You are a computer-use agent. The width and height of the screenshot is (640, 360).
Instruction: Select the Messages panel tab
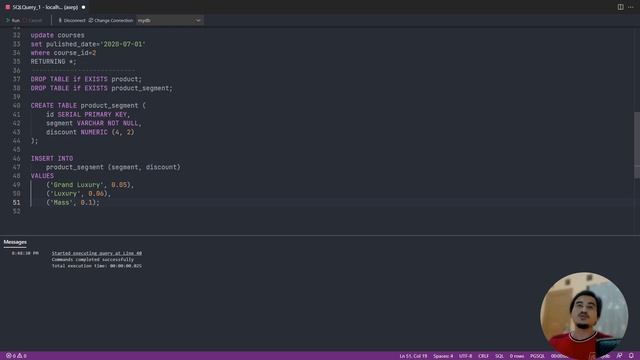pyautogui.click(x=15, y=242)
